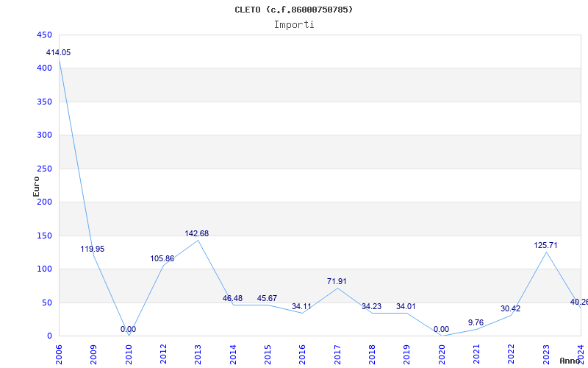Click the 142.68 peak value label
Viewport: 588px width, 368px height.
[x=196, y=233]
